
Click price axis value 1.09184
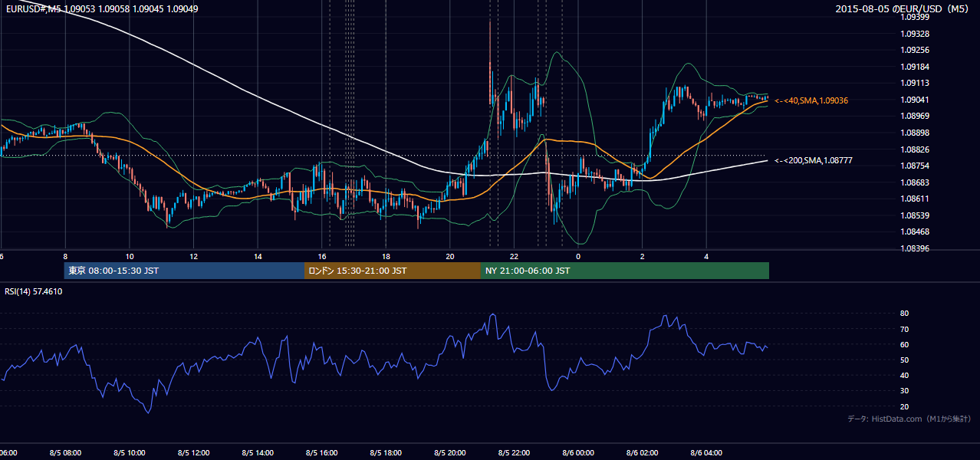915,67
